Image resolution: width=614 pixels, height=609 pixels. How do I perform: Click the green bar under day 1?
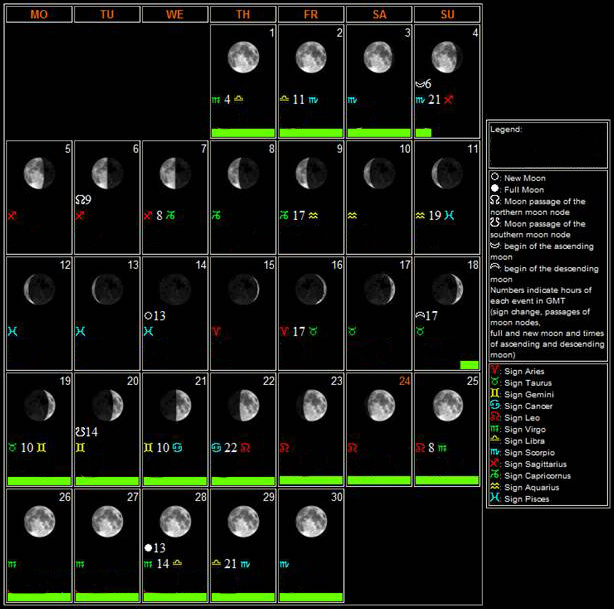click(242, 132)
